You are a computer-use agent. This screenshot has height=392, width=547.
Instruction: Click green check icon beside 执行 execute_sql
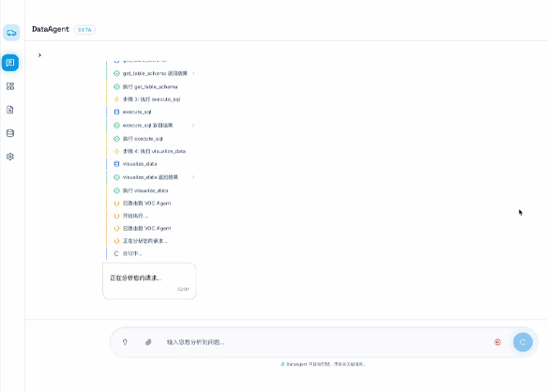click(116, 139)
